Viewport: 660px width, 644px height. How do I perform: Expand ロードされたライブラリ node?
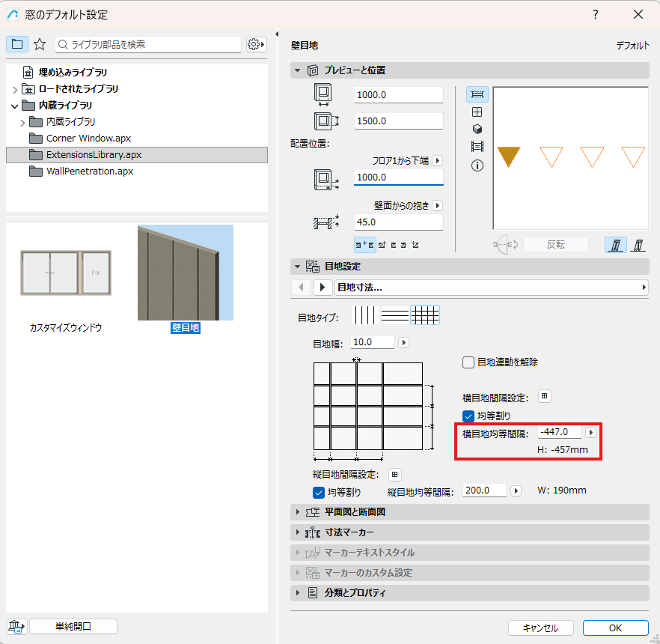pyautogui.click(x=15, y=90)
